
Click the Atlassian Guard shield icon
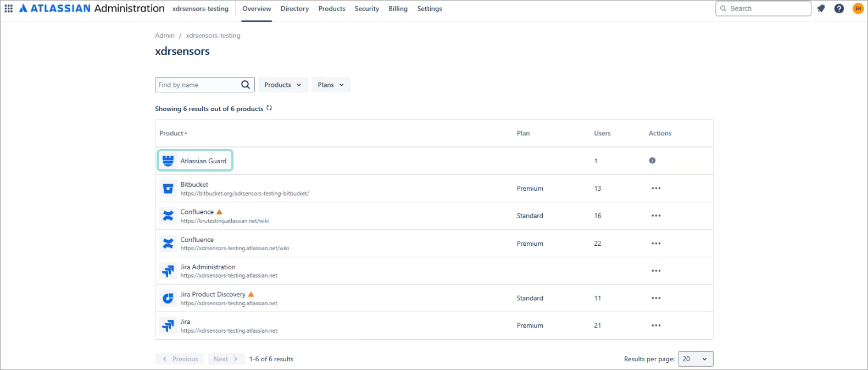[x=168, y=161]
